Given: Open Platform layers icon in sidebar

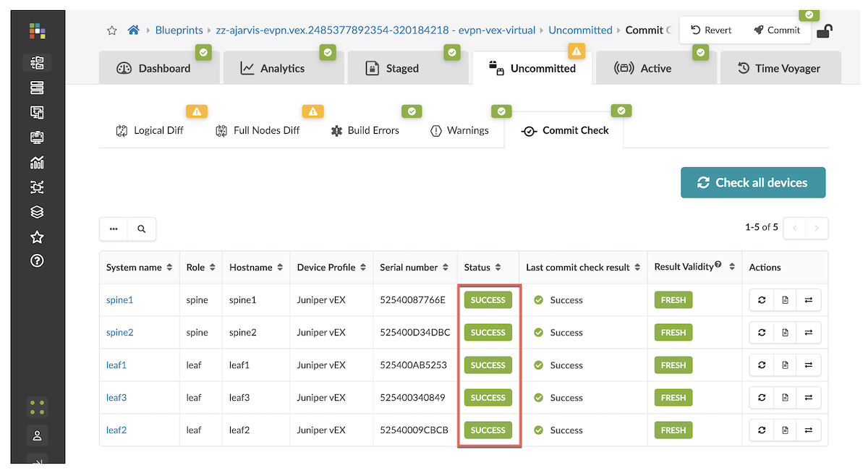Looking at the screenshot, I should [x=37, y=212].
